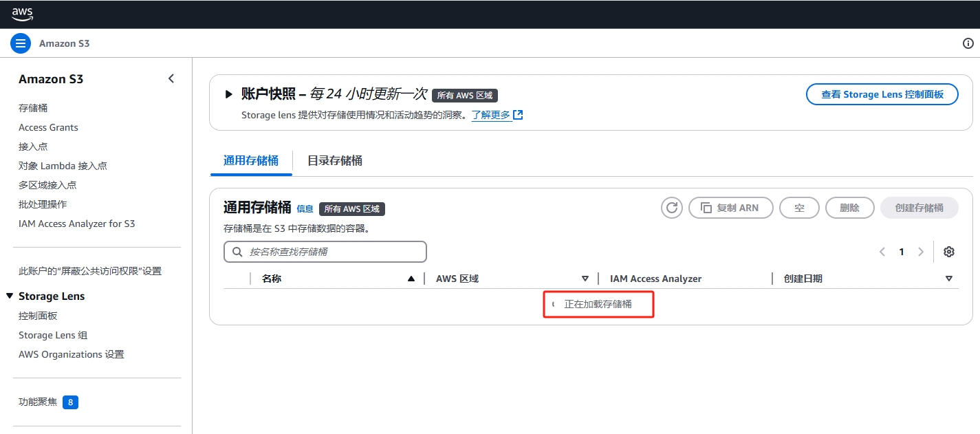Click the 复制 ARN button
Viewport: 980px width, 434px height.
(731, 208)
